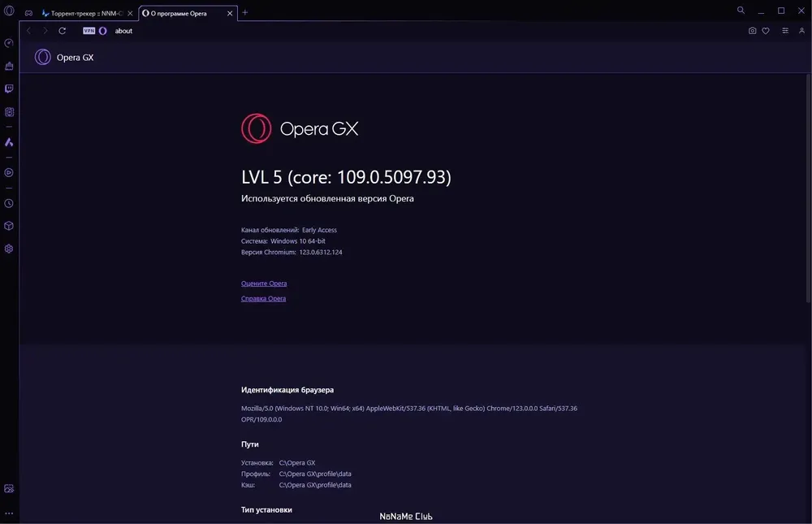The height and width of the screenshot is (524, 812).
Task: Take a snapshot with camera icon
Action: point(753,31)
